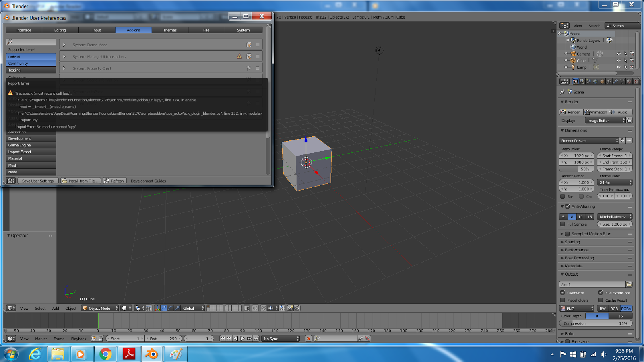The image size is (644, 362).
Task: Click the Render button in Render panel
Action: (x=571, y=112)
